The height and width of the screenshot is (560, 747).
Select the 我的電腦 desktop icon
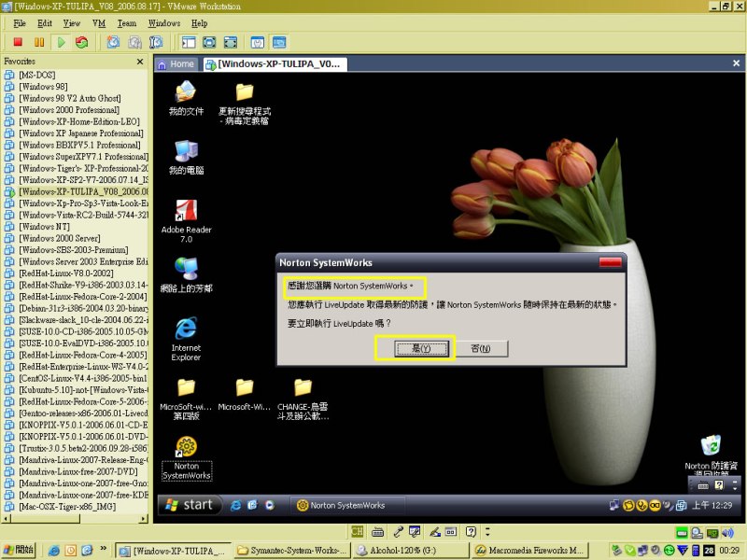point(186,158)
